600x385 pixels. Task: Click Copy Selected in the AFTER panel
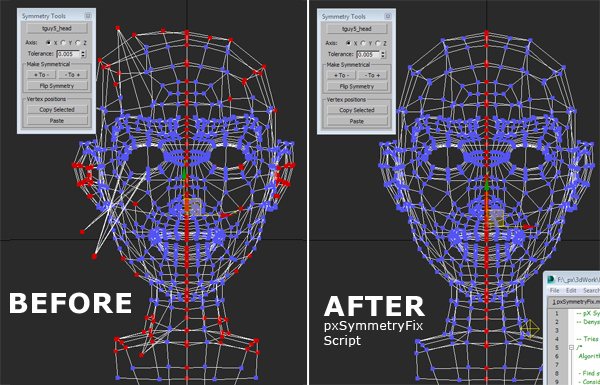click(x=357, y=110)
